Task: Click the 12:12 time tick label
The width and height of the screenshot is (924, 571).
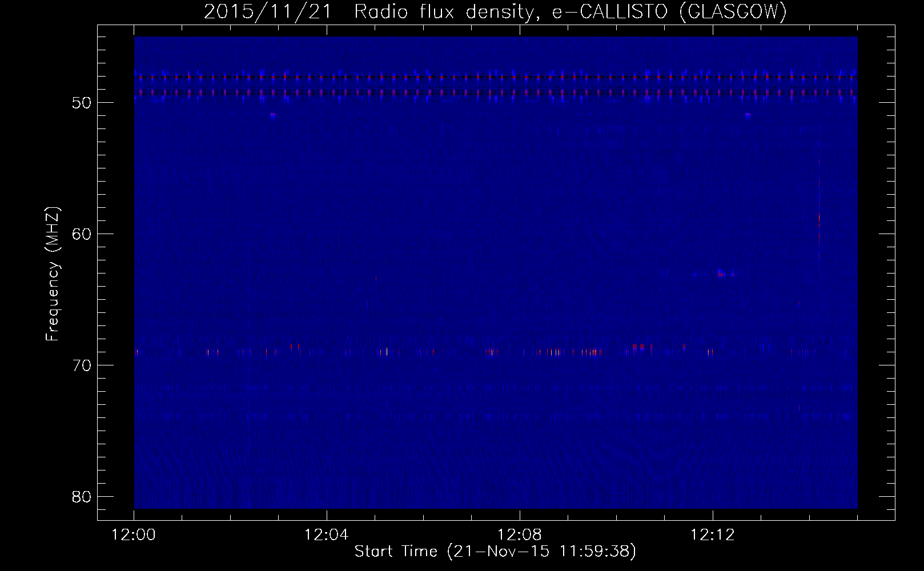Action: coord(713,535)
